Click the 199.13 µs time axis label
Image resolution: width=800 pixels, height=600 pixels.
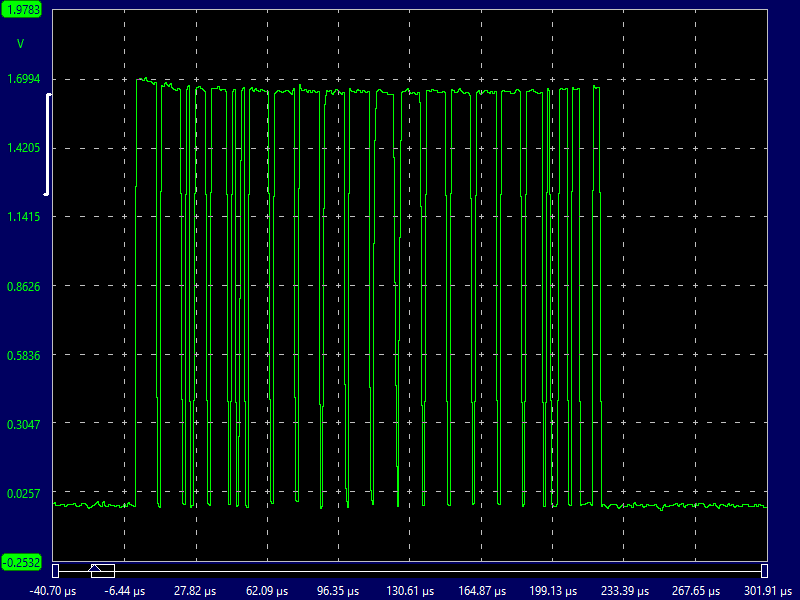tap(553, 591)
